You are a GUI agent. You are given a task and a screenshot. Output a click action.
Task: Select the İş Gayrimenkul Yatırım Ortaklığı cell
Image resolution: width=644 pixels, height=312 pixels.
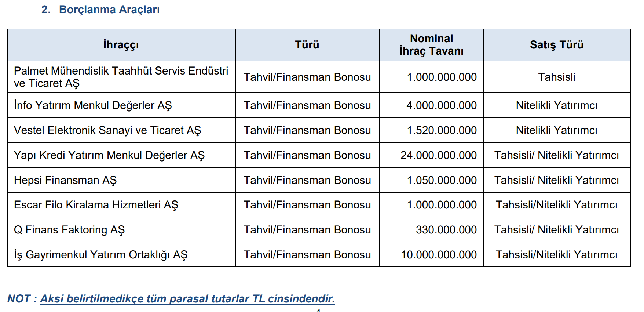pos(100,255)
